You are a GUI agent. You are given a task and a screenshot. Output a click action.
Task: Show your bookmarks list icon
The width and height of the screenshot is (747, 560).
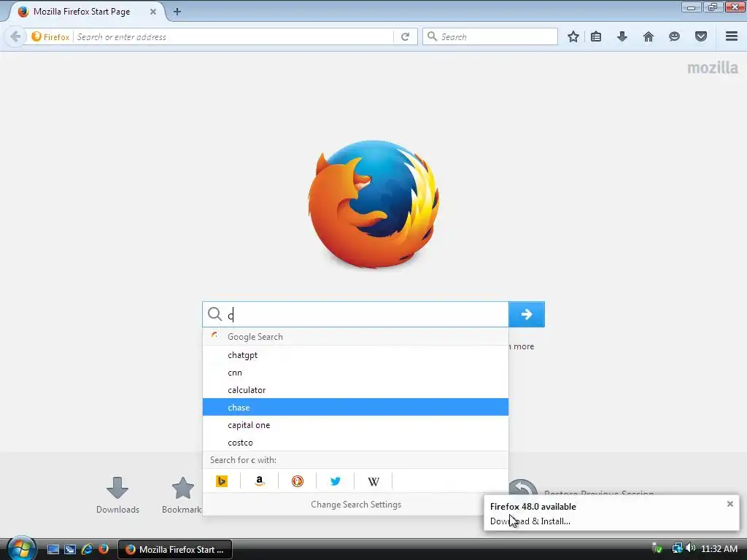pyautogui.click(x=596, y=36)
